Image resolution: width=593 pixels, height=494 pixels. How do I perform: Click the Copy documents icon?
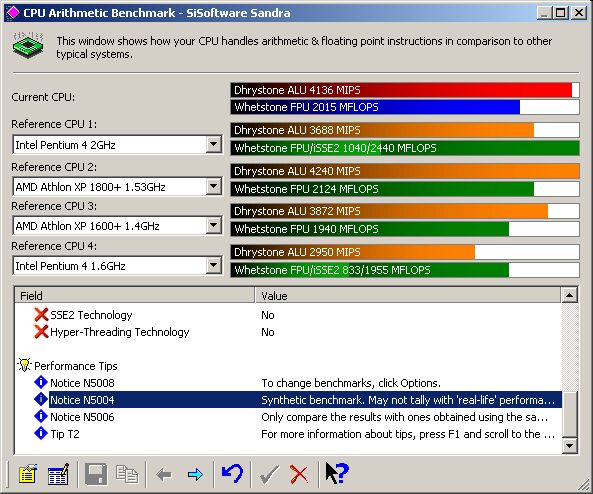(127, 474)
